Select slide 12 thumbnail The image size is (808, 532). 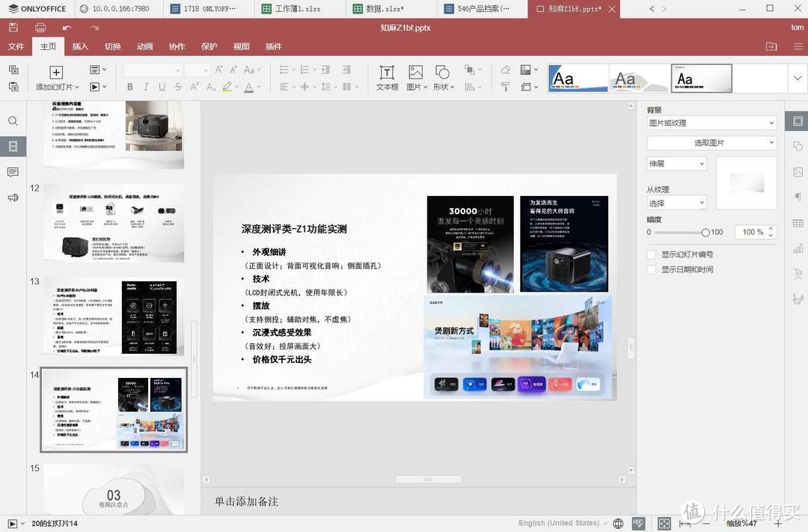click(114, 223)
